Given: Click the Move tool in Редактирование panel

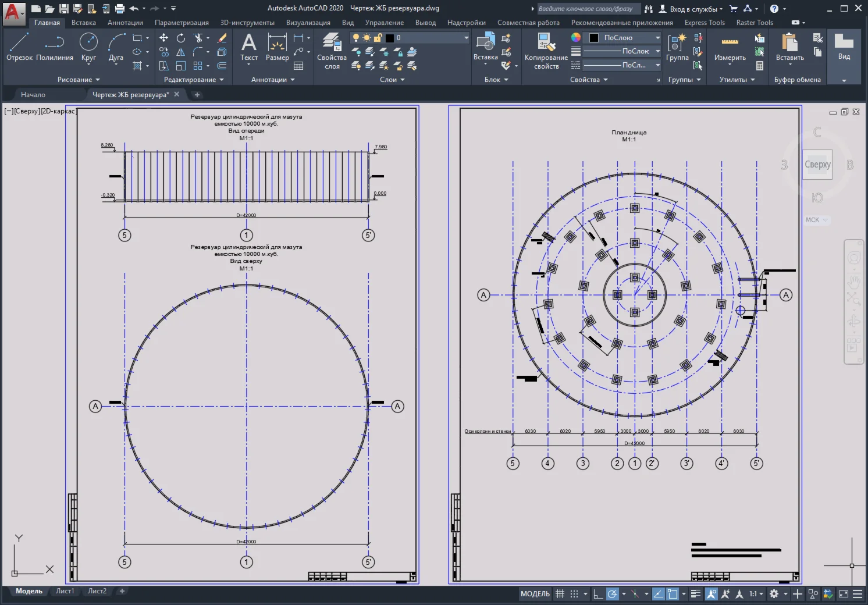Looking at the screenshot, I should pos(164,38).
